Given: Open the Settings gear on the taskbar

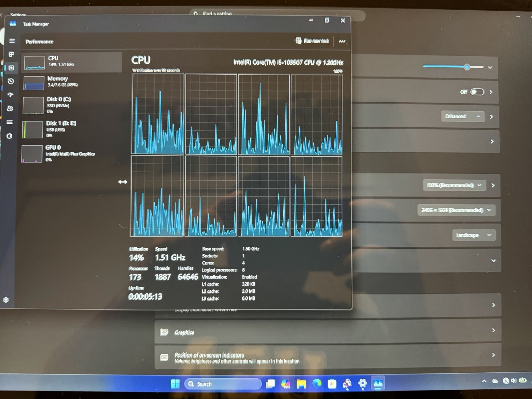Looking at the screenshot, I should coord(362,384).
